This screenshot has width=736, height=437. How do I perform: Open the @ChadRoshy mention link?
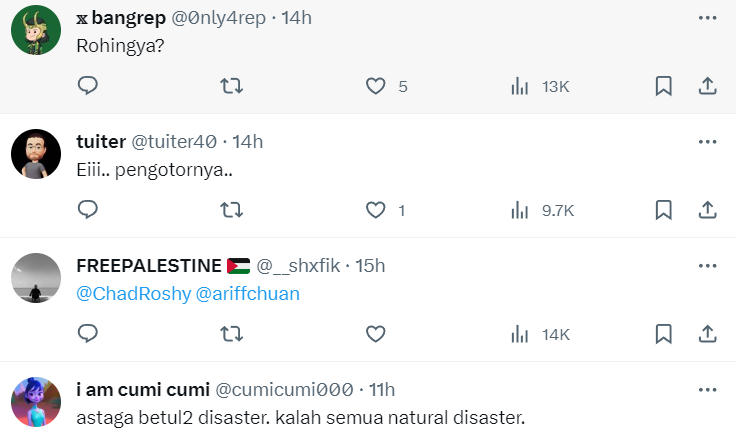(125, 294)
